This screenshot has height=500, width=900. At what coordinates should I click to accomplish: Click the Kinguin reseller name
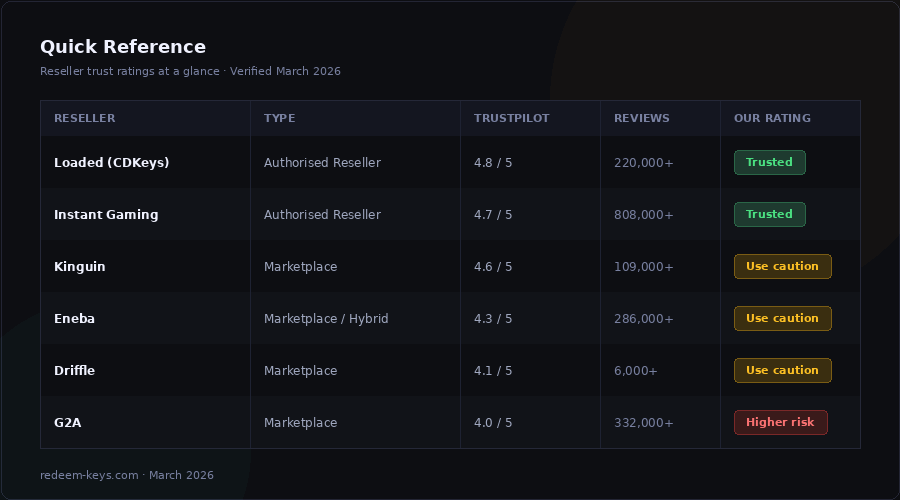[79, 266]
